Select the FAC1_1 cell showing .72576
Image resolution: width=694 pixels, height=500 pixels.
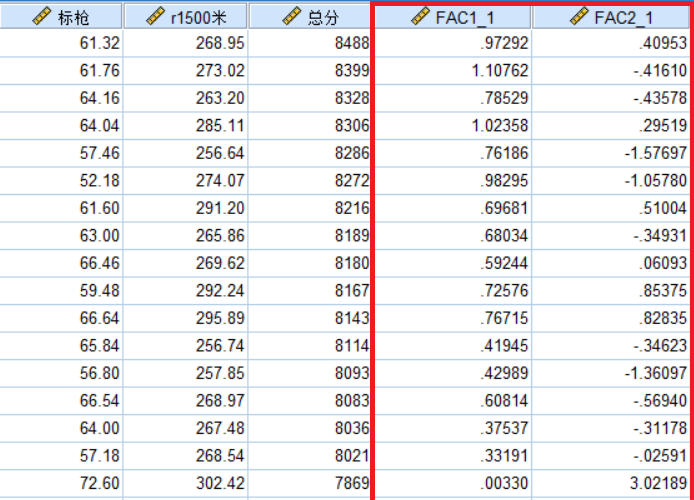tap(453, 291)
